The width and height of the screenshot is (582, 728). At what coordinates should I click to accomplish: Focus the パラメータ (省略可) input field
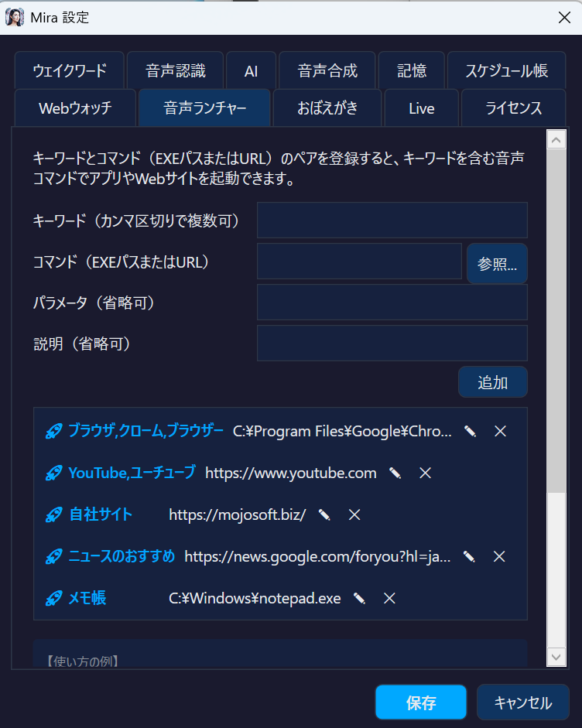point(392,302)
